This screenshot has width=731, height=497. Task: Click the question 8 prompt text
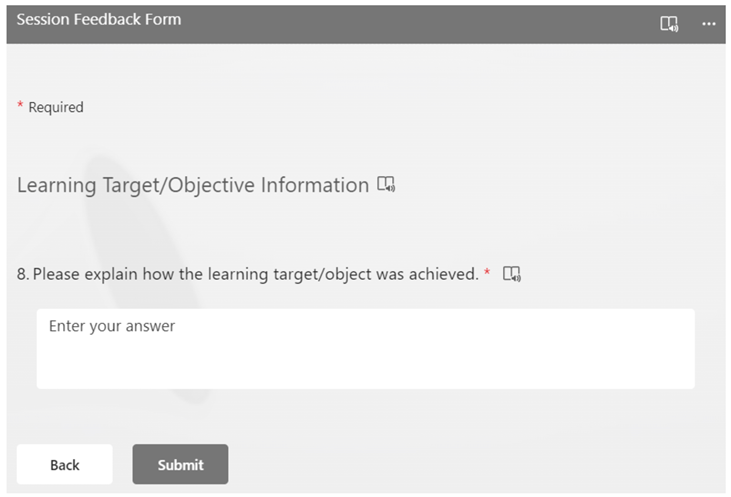[x=256, y=273]
